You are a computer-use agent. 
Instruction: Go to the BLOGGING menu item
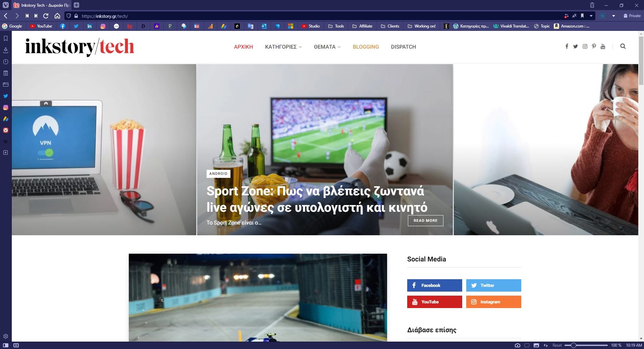(x=366, y=47)
